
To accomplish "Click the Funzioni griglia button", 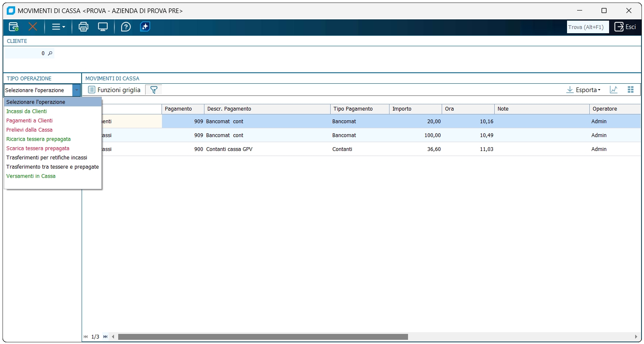I will 114,90.
